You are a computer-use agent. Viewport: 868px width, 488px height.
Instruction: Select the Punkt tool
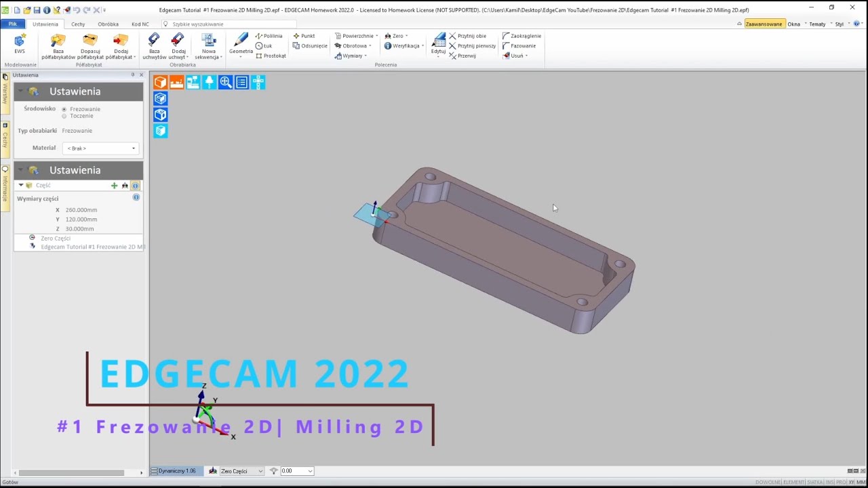[304, 36]
